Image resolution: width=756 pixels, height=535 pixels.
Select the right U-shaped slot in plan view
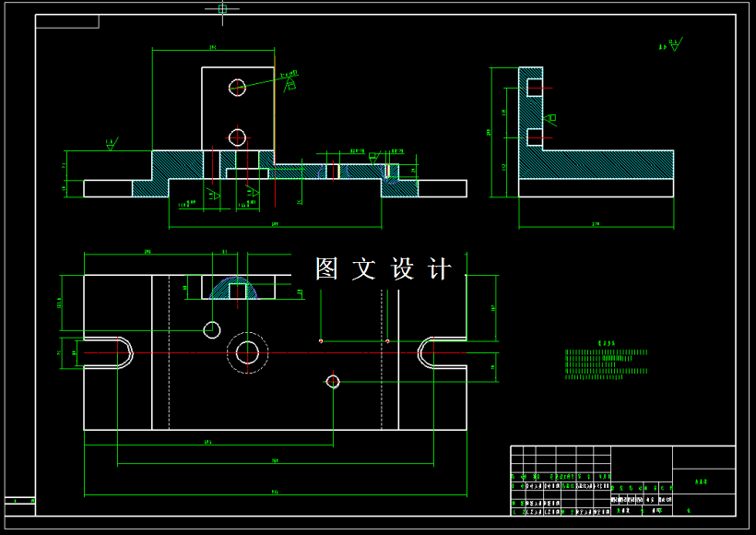pyautogui.click(x=442, y=352)
